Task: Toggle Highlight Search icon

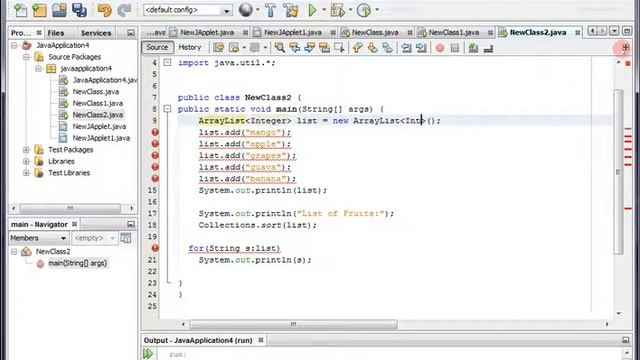Action: click(324, 48)
